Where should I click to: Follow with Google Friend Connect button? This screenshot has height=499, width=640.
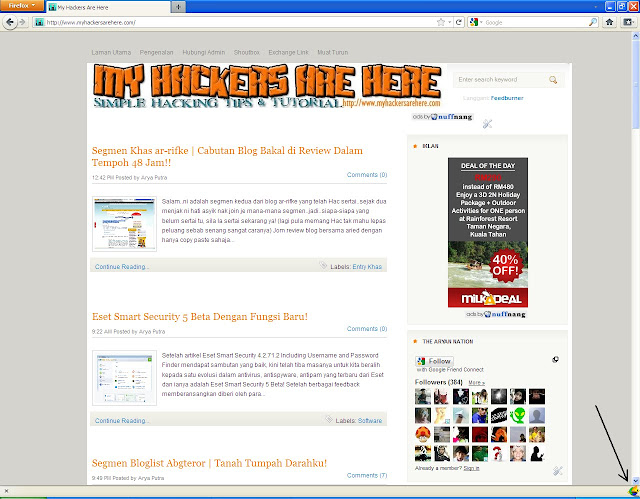(434, 361)
